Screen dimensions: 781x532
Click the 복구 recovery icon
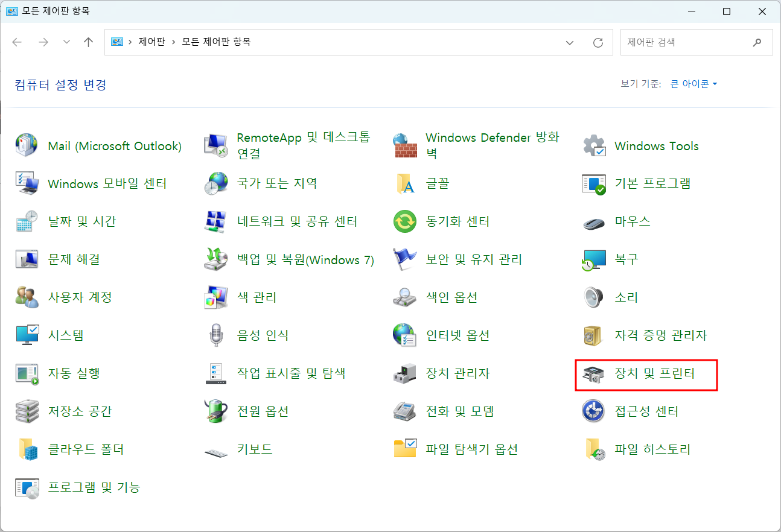point(594,259)
